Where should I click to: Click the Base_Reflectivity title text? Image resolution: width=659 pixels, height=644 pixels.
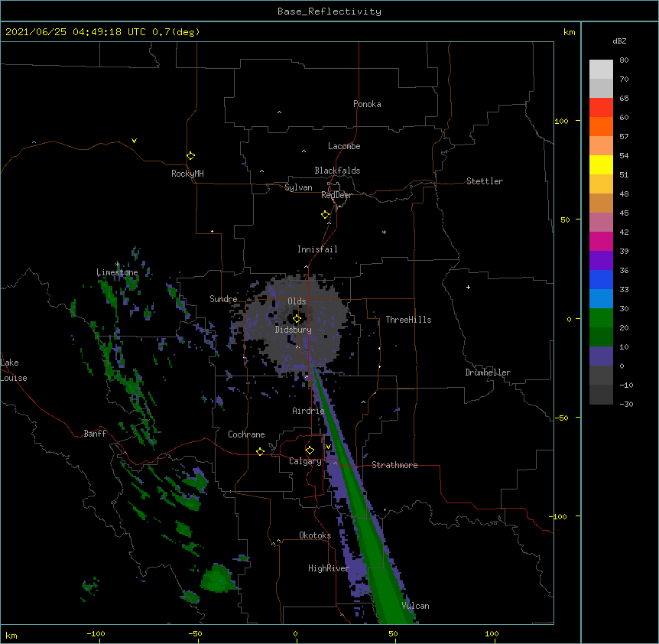click(x=329, y=11)
